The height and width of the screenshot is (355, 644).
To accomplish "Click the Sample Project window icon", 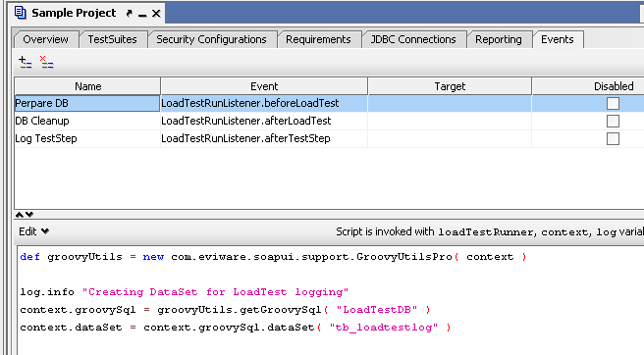I will click(20, 13).
